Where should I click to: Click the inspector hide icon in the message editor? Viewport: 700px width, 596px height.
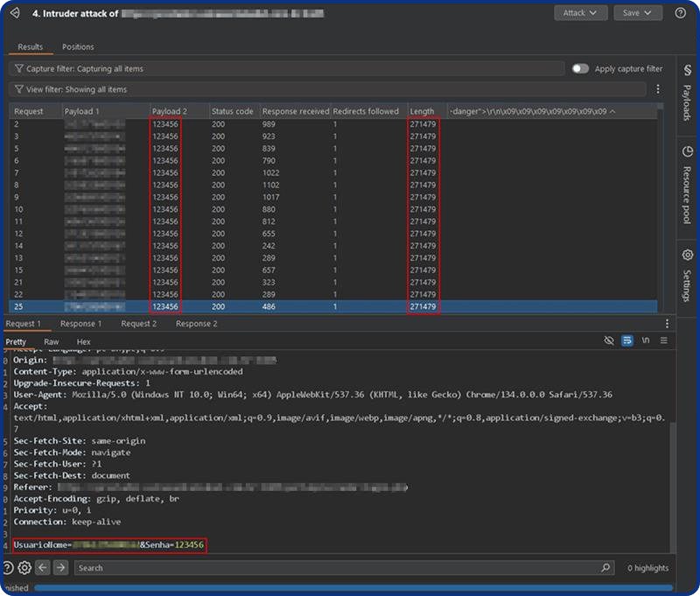(x=609, y=340)
